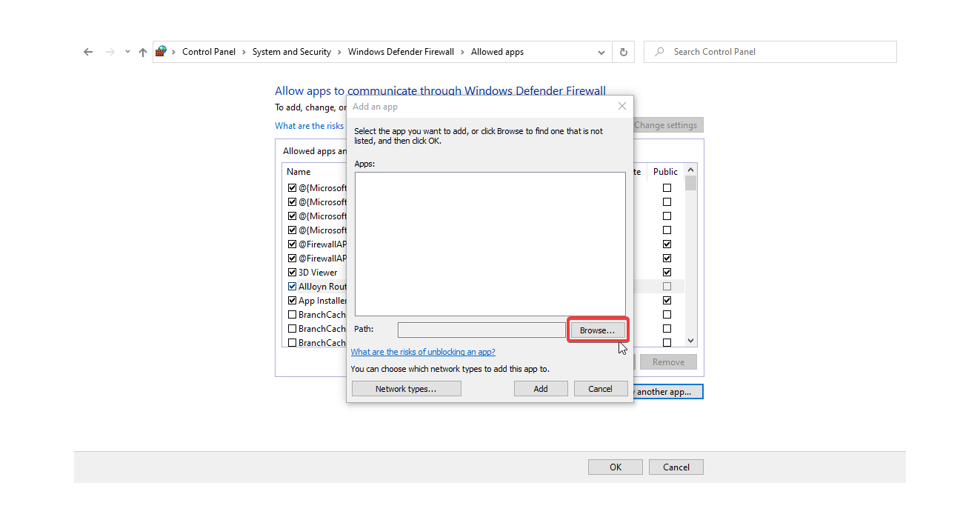Click the Name column header
The width and height of the screenshot is (980, 520).
(299, 172)
